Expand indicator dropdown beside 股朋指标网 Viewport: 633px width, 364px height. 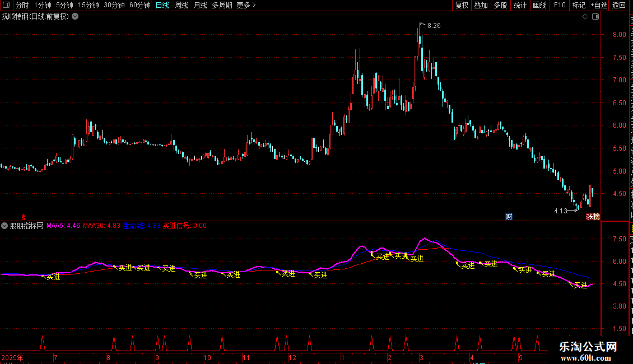click(x=4, y=226)
